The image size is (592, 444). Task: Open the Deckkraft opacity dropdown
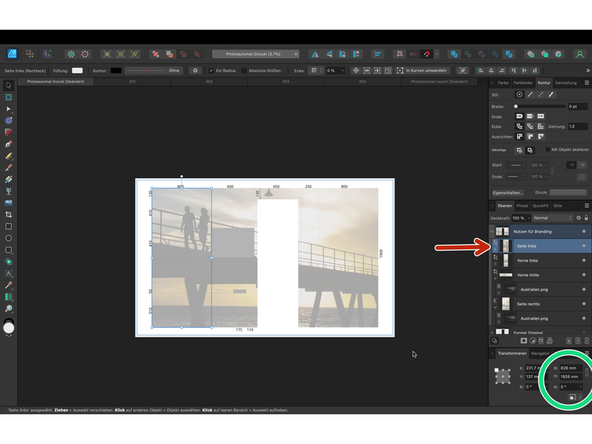(x=521, y=218)
